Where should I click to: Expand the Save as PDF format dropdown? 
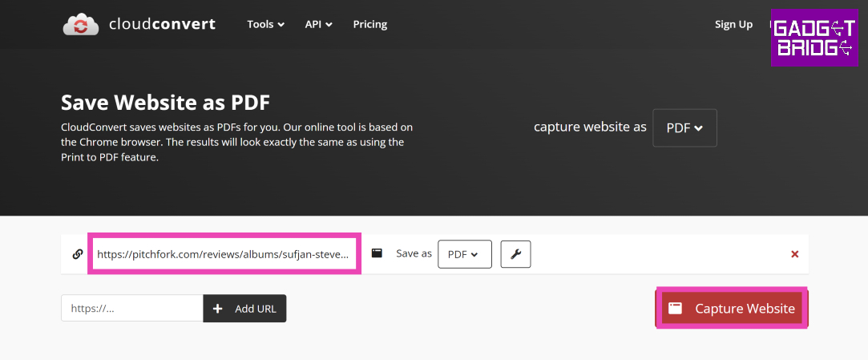tap(464, 254)
